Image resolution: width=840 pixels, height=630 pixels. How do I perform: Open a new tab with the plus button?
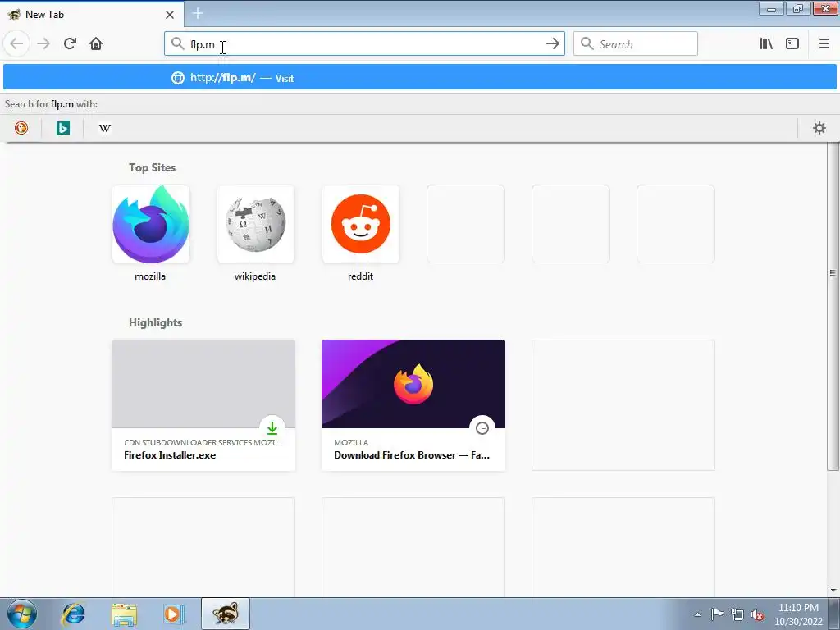(x=198, y=13)
